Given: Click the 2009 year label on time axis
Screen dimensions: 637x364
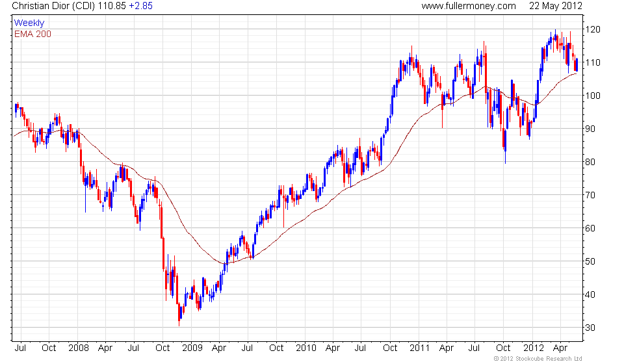Looking at the screenshot, I should [x=192, y=348].
